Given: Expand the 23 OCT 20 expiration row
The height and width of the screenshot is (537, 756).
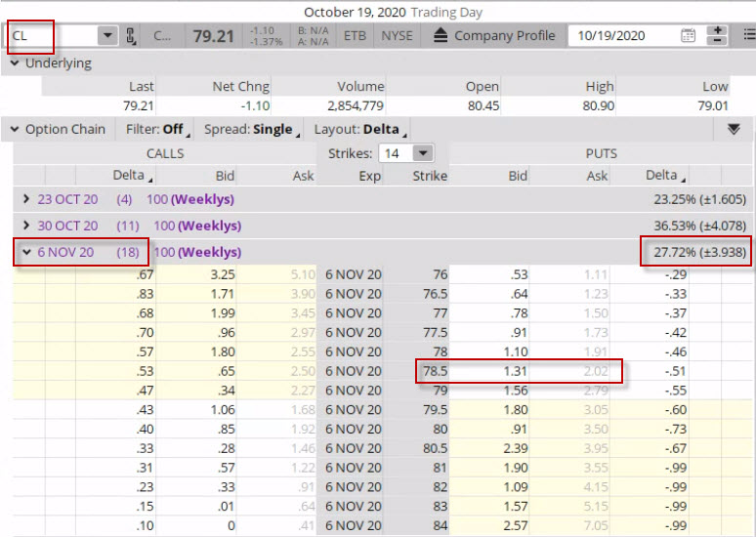Looking at the screenshot, I should coord(26,199).
